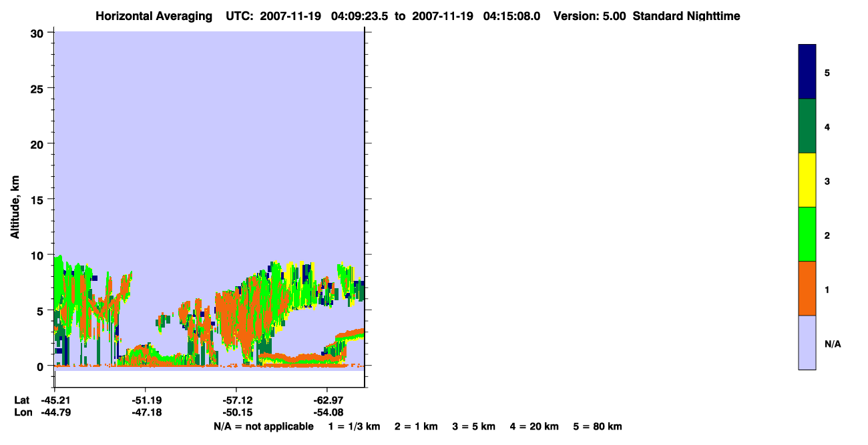The height and width of the screenshot is (445, 868).
Task: Click latitude value -45.21
Action: tap(55, 400)
